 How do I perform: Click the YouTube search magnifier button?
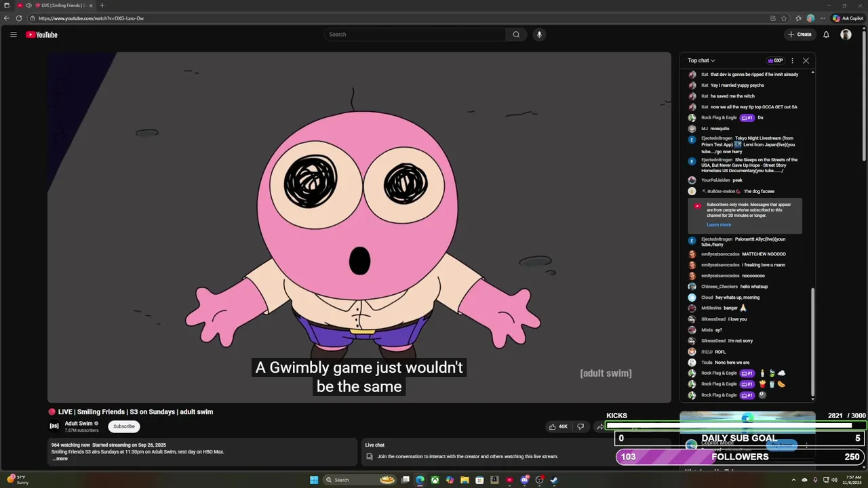pos(516,35)
